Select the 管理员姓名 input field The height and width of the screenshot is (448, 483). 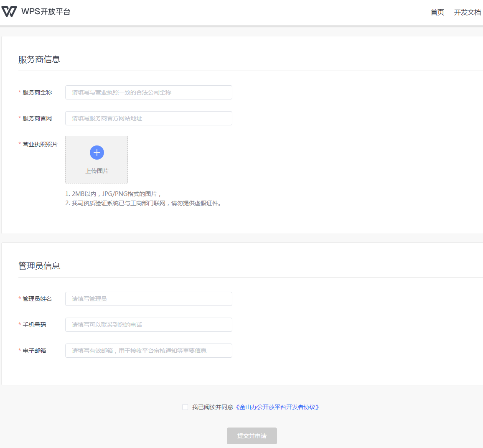pyautogui.click(x=148, y=299)
